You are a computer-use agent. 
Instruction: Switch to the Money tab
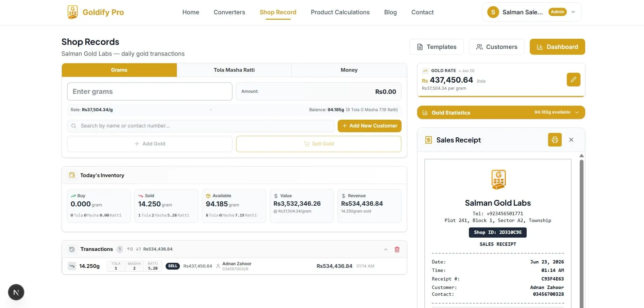349,70
